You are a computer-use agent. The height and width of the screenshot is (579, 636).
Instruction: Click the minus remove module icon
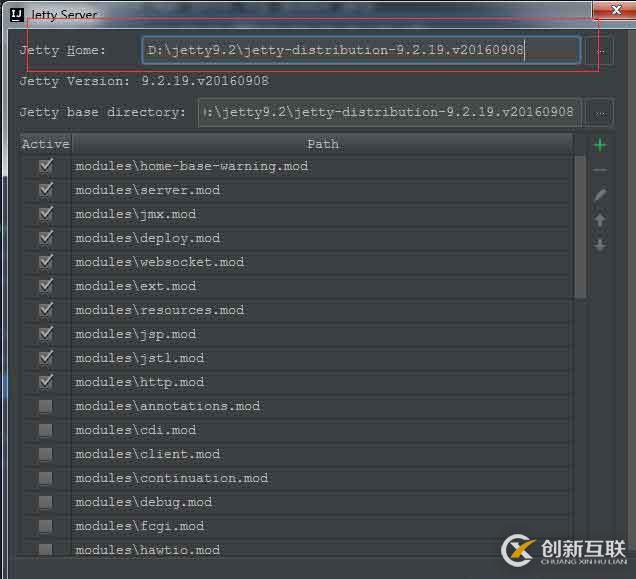tap(600, 170)
